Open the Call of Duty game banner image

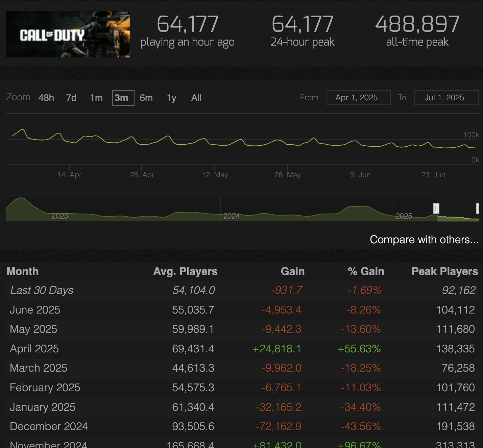[x=68, y=34]
